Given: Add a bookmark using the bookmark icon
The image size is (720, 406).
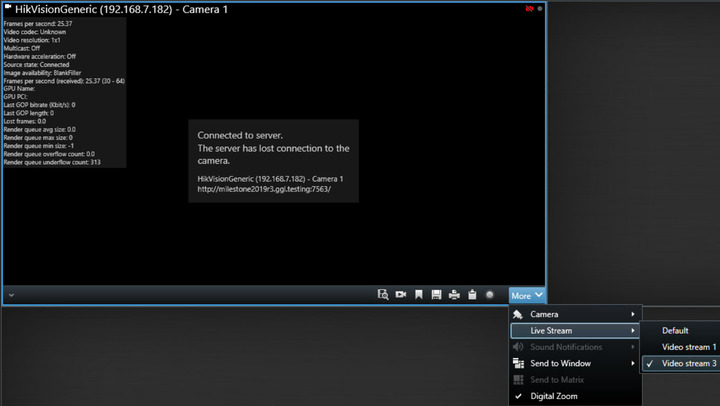Looking at the screenshot, I should coord(419,295).
